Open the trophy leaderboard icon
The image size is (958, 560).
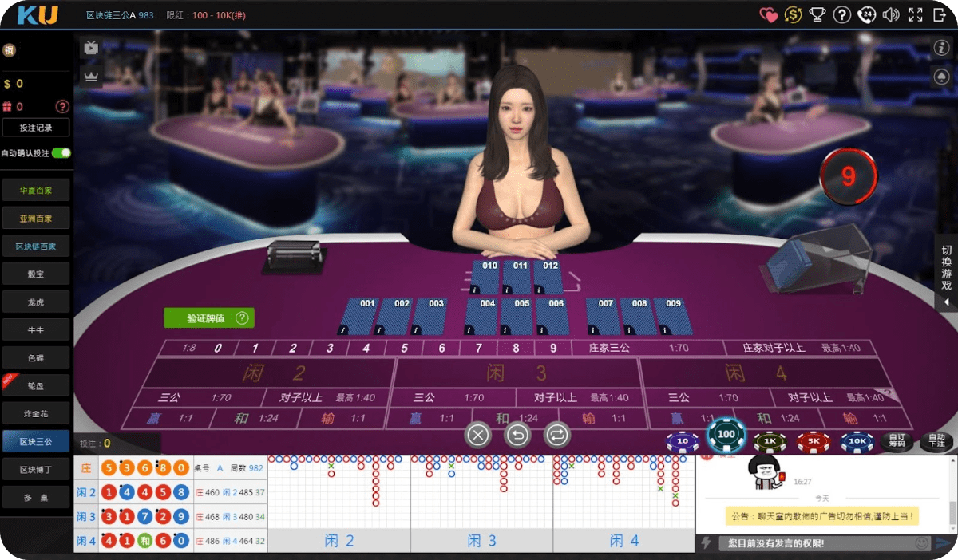[x=817, y=14]
